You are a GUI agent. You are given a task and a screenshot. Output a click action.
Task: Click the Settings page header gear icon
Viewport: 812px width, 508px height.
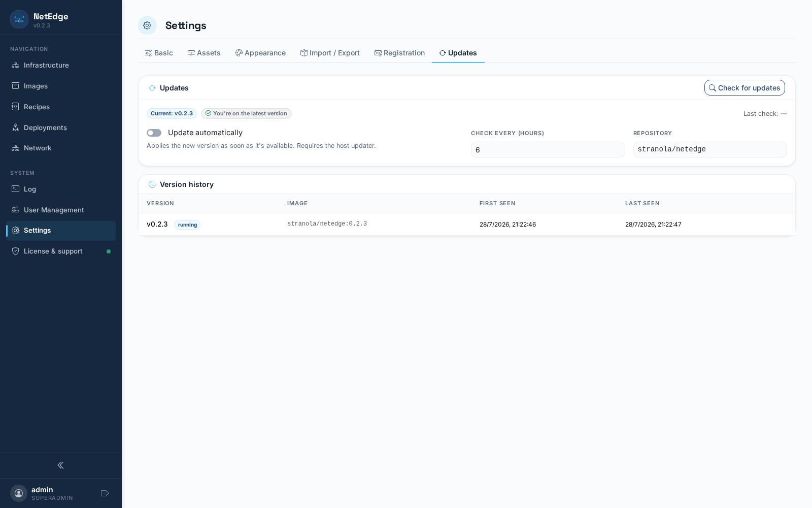[x=147, y=25]
